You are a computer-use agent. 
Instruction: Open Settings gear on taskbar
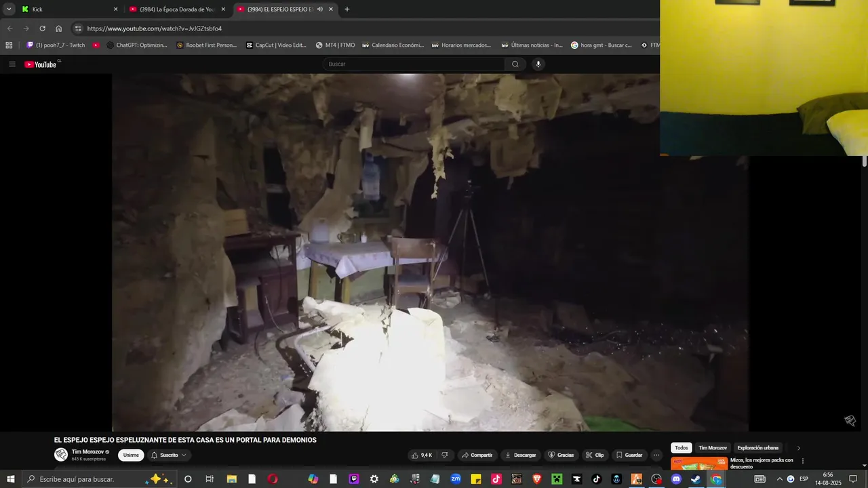pos(374,479)
